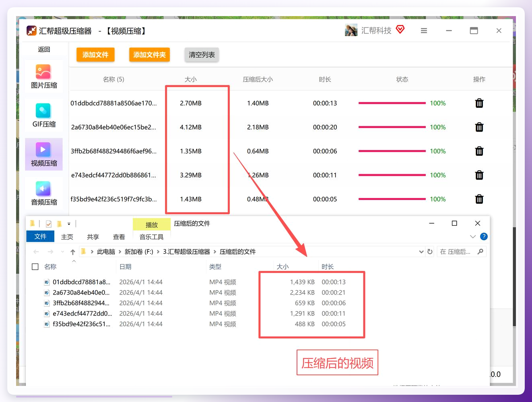The width and height of the screenshot is (532, 402).
Task: Expand the Explorer address bar history dropdown
Action: pyautogui.click(x=421, y=252)
